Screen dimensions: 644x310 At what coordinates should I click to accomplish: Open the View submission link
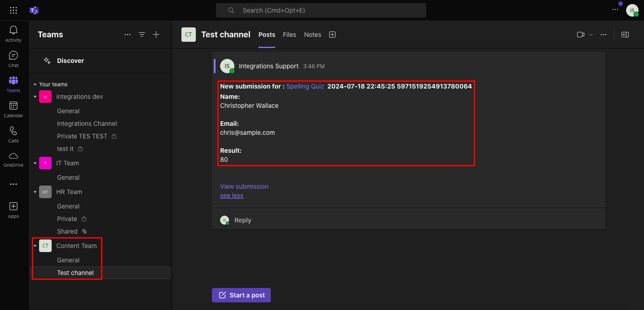(244, 186)
